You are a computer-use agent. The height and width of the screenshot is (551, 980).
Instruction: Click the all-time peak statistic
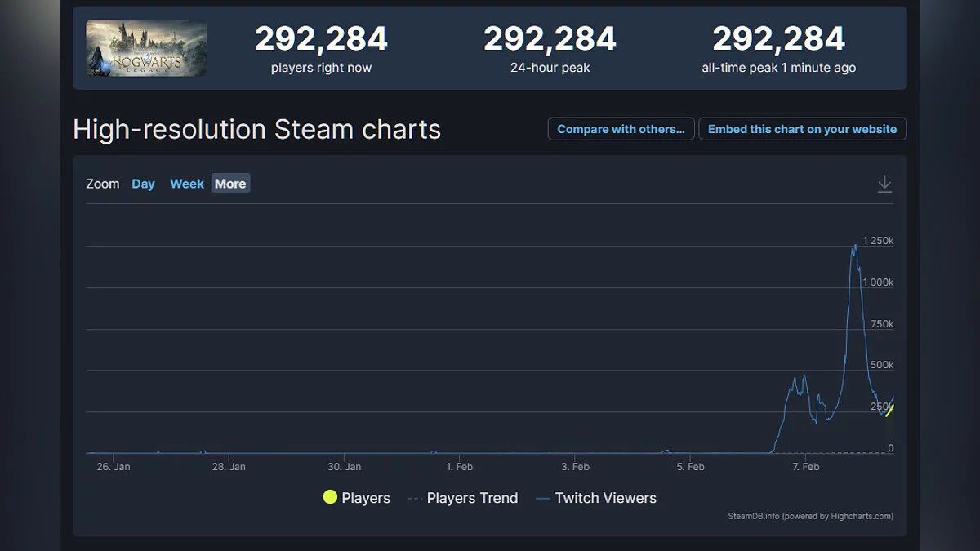pos(778,38)
